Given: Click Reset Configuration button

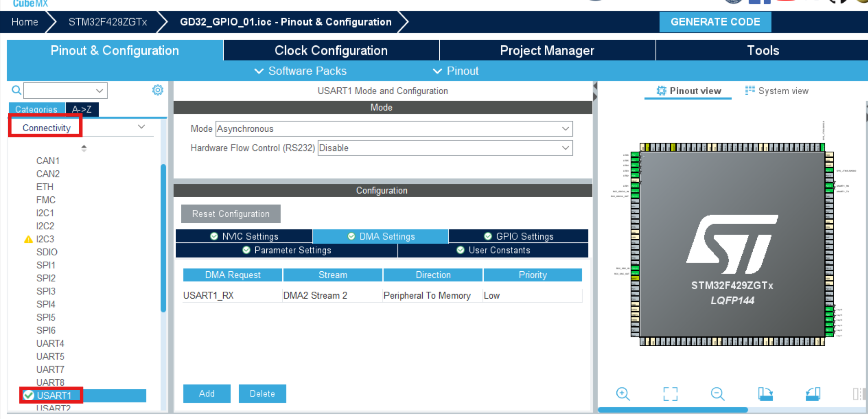Looking at the screenshot, I should point(231,214).
